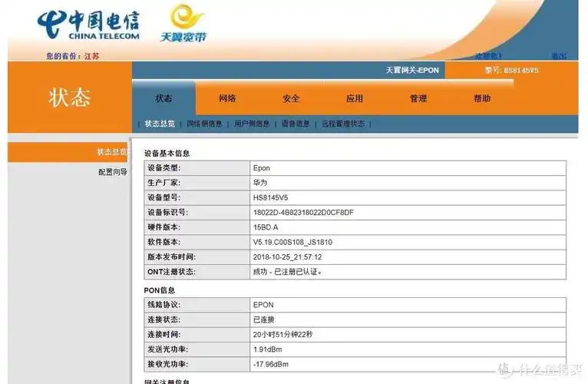The height and width of the screenshot is (384, 588).
Task: Click the PON信息 section heading
Action: point(160,290)
